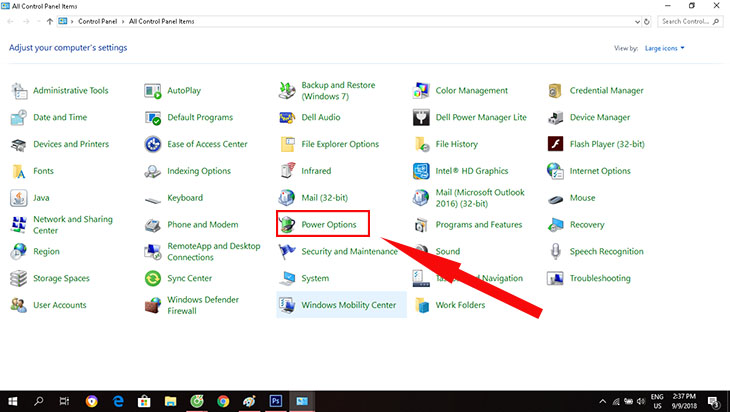The height and width of the screenshot is (412, 730).
Task: Open the System link
Action: tap(315, 278)
